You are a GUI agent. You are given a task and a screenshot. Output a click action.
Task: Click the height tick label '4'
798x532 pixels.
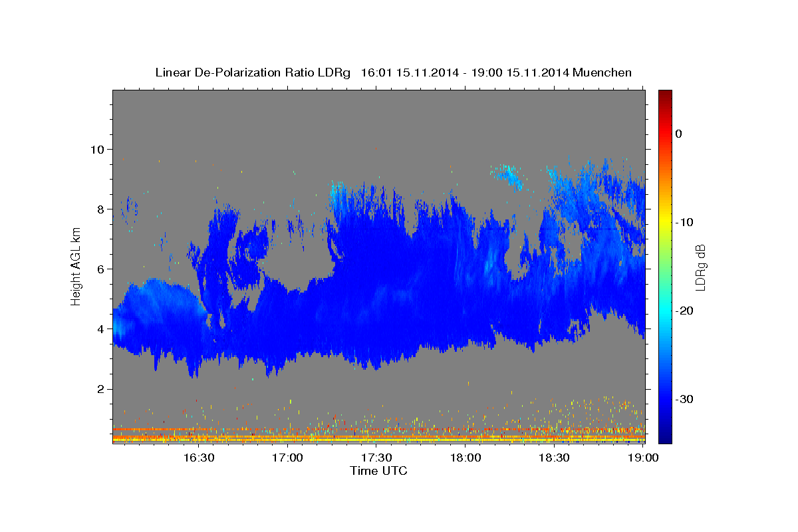(102, 329)
